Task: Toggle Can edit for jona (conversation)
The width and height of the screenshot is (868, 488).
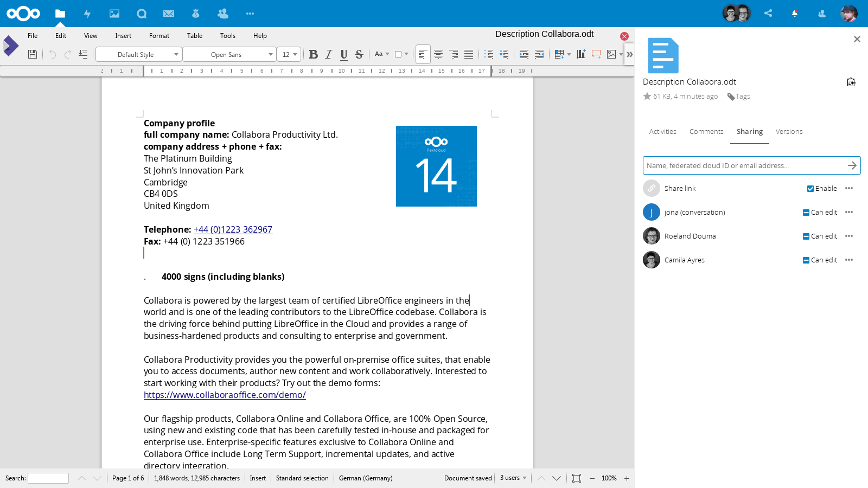Action: [806, 213]
